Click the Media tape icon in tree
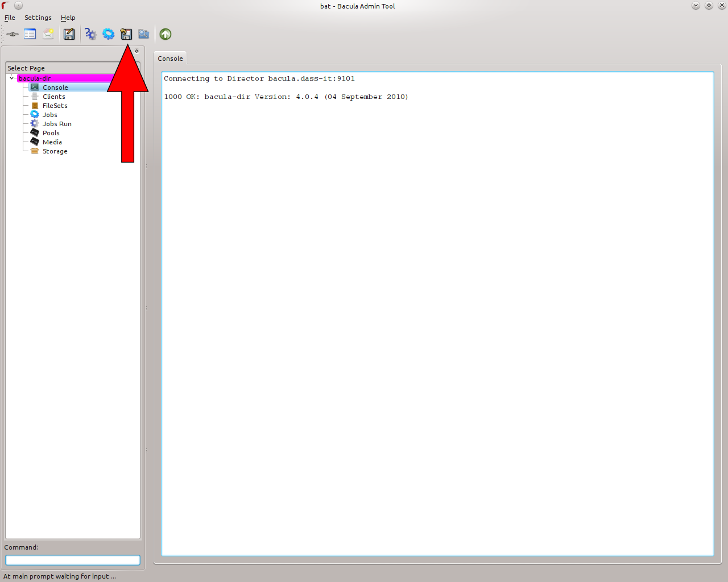This screenshot has width=728, height=582. pos(35,142)
